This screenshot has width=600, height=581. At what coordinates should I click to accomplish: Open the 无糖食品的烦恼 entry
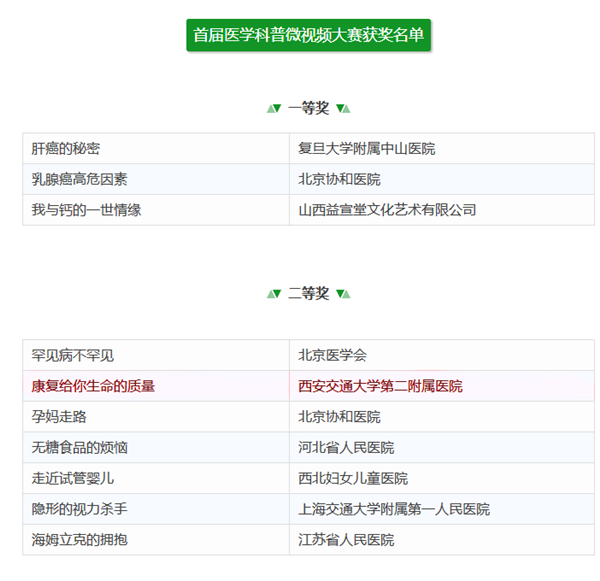[80, 448]
